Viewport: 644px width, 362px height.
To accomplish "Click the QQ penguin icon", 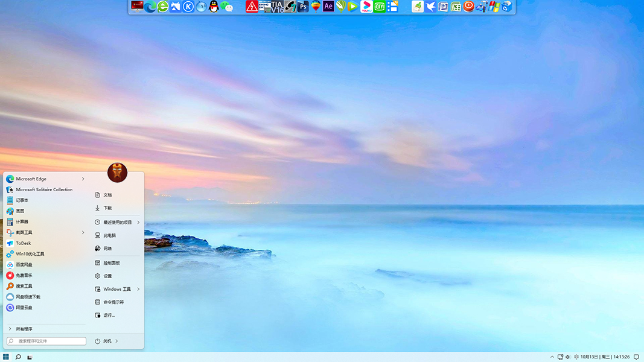I will 214,7.
